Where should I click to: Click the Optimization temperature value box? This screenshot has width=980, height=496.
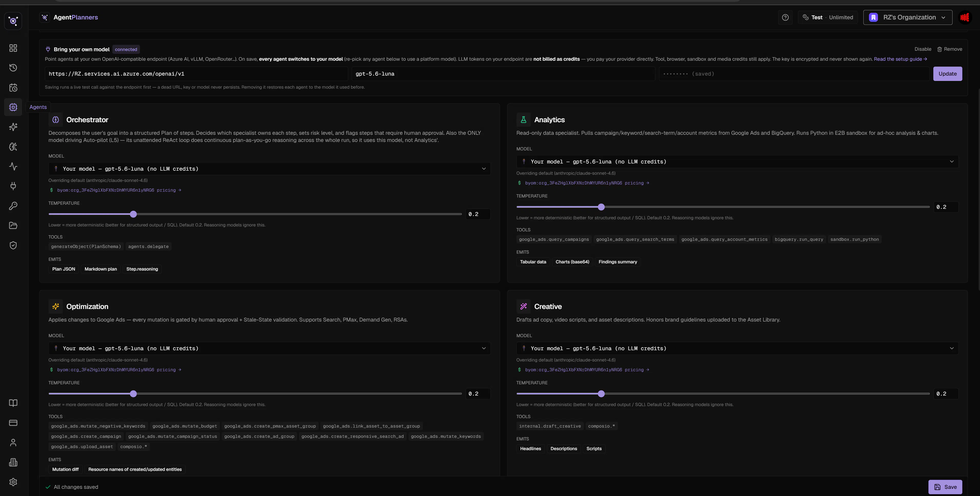(x=478, y=394)
